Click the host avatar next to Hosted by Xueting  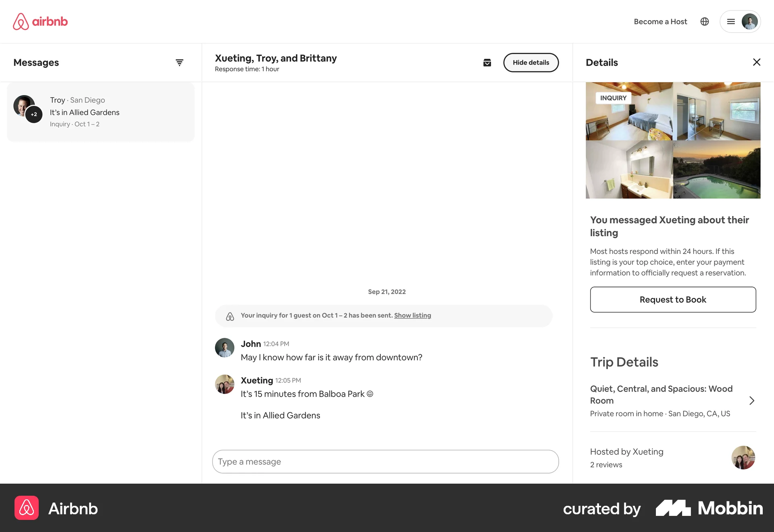(743, 457)
